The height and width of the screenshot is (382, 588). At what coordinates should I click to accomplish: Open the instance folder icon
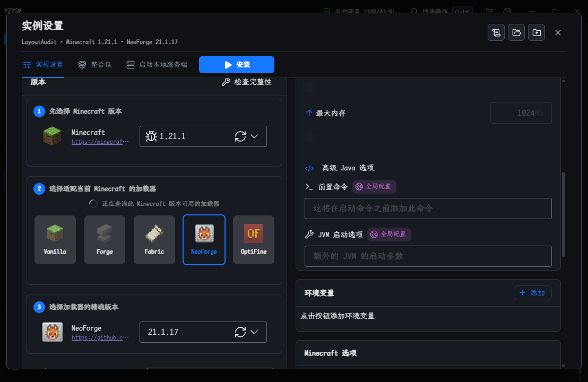(x=516, y=32)
